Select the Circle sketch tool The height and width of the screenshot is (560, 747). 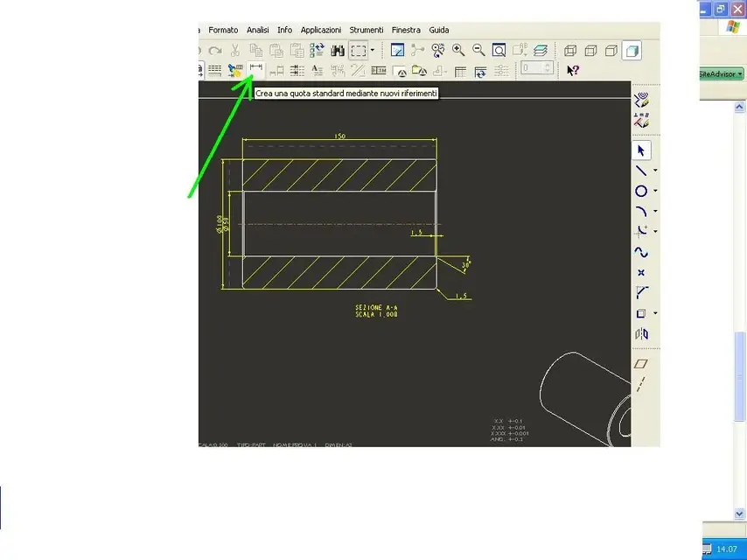point(641,191)
